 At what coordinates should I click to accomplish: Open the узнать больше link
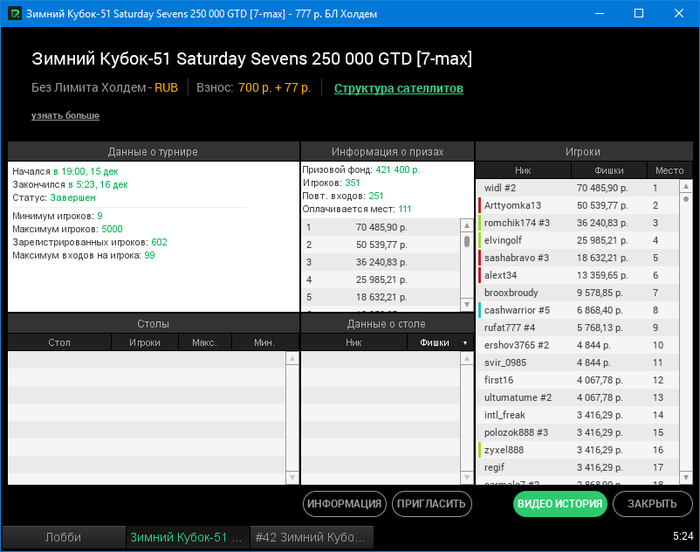65,116
